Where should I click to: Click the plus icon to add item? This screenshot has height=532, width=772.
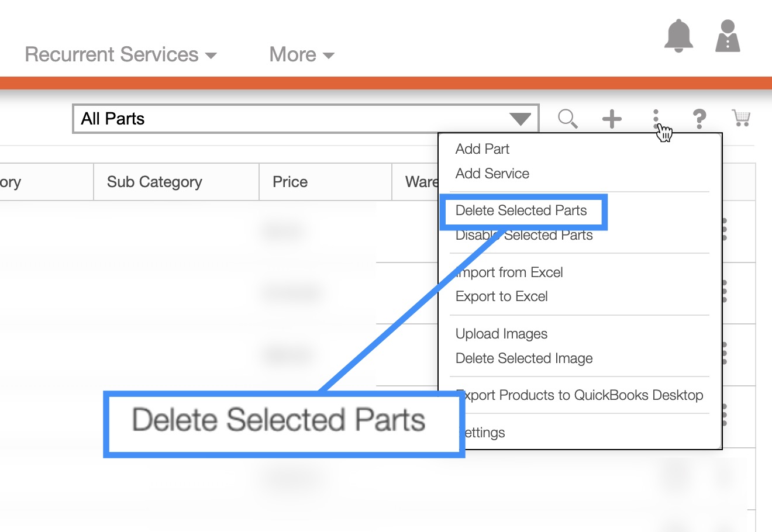point(612,119)
